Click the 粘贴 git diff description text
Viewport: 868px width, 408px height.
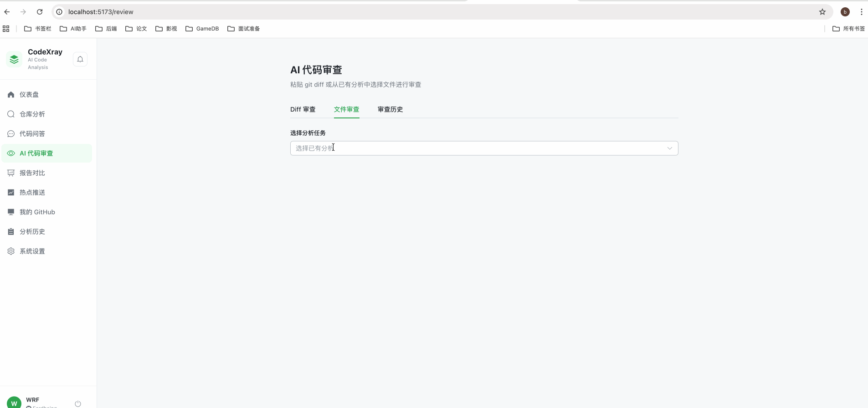point(356,85)
